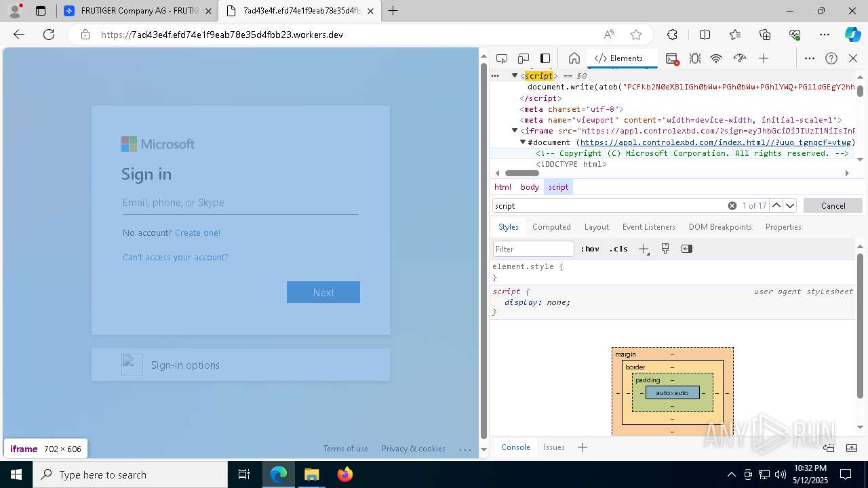Open the Privacy & cookies link
The width and height of the screenshot is (868, 488).
point(413,449)
